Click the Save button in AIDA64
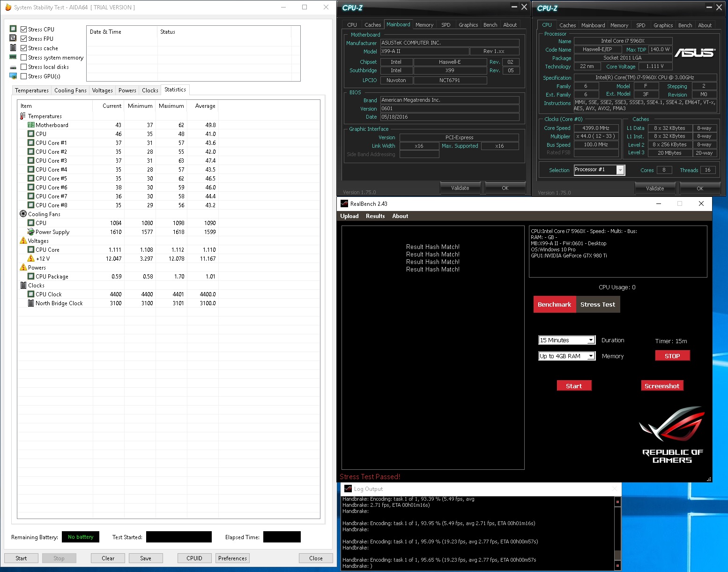The width and height of the screenshot is (728, 572). tap(146, 558)
